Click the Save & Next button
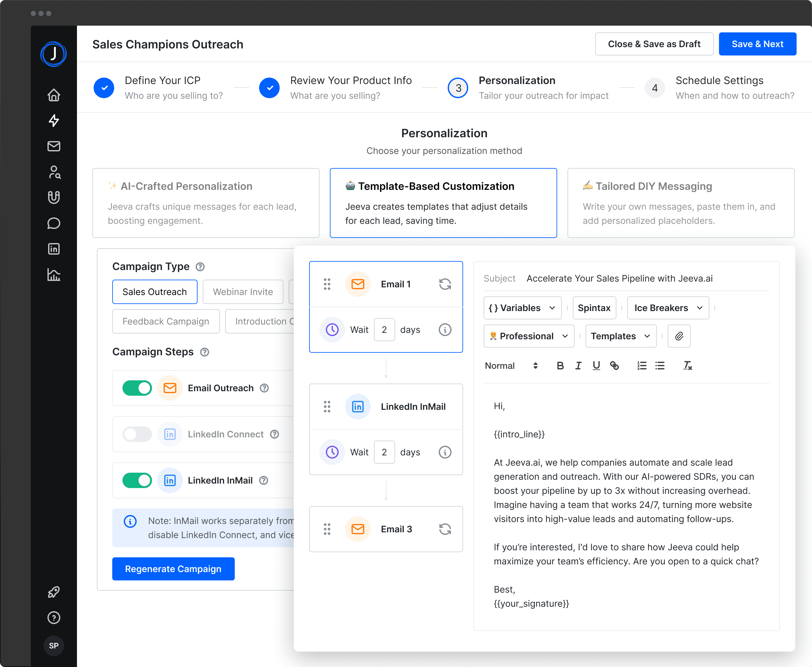This screenshot has height=667, width=812. [757, 44]
